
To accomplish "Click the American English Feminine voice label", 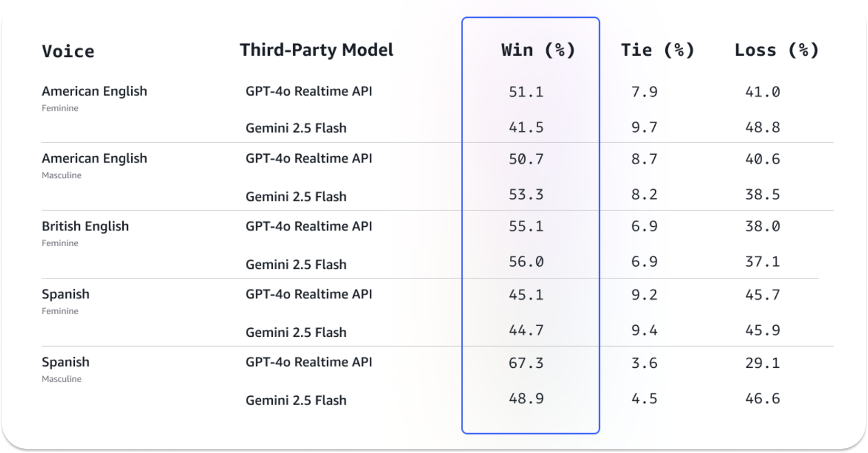I will [x=94, y=92].
